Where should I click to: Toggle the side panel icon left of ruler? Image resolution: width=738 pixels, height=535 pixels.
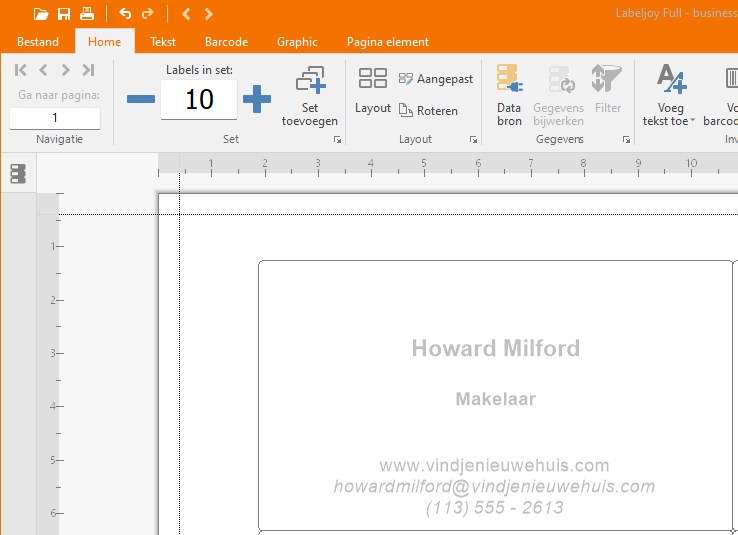tap(18, 174)
